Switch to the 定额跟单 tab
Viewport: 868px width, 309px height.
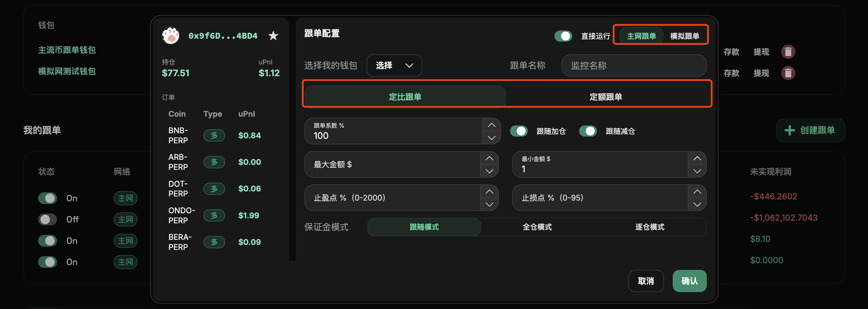(x=606, y=97)
